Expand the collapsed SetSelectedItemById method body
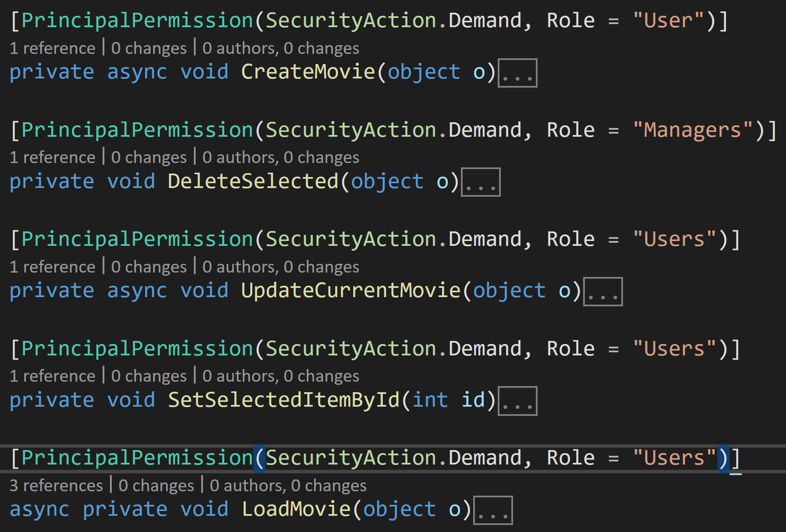This screenshot has height=532, width=786. 517,401
